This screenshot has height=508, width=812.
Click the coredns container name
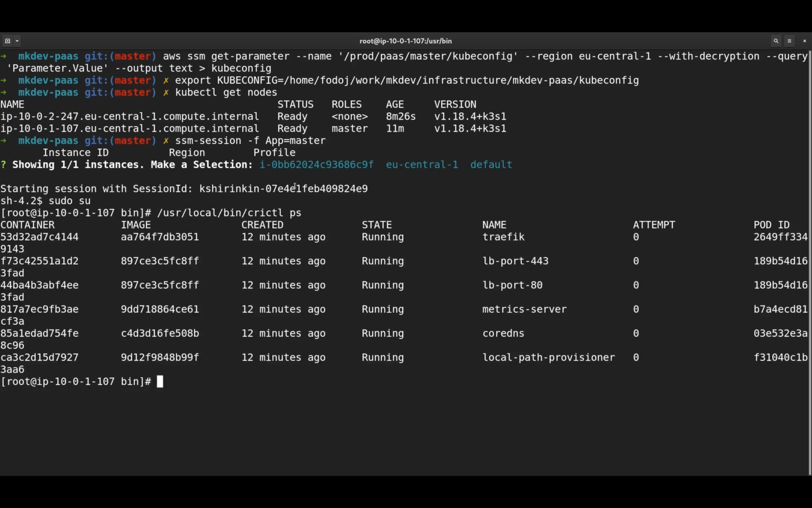(x=503, y=333)
